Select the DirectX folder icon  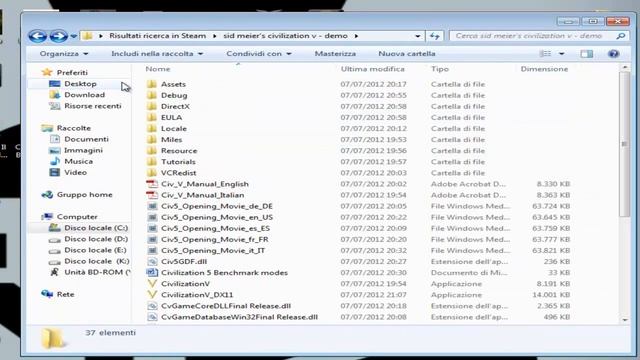pos(152,106)
